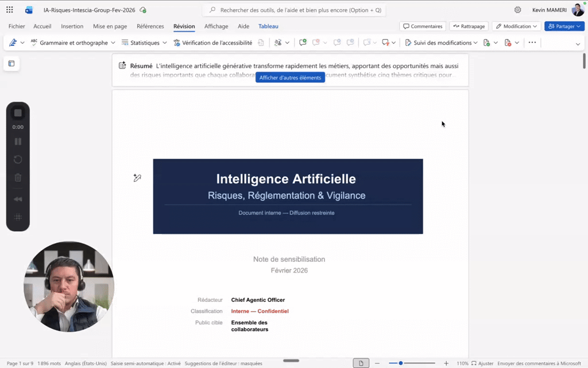This screenshot has height=368, width=588.
Task: Open the Fichier menu
Action: tap(17, 26)
